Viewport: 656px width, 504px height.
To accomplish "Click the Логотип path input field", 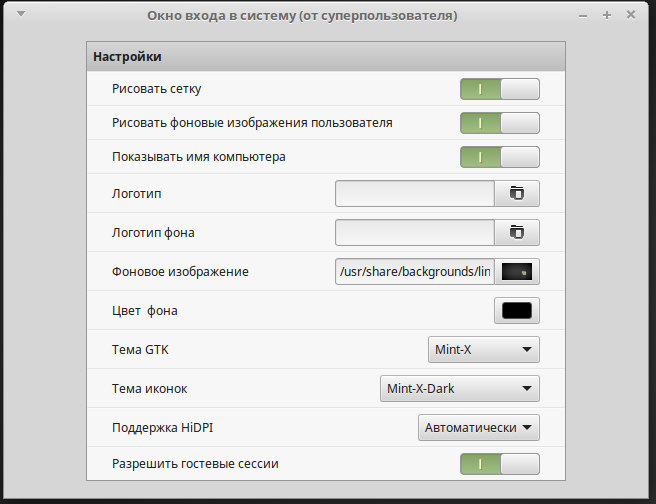I will tap(415, 193).
